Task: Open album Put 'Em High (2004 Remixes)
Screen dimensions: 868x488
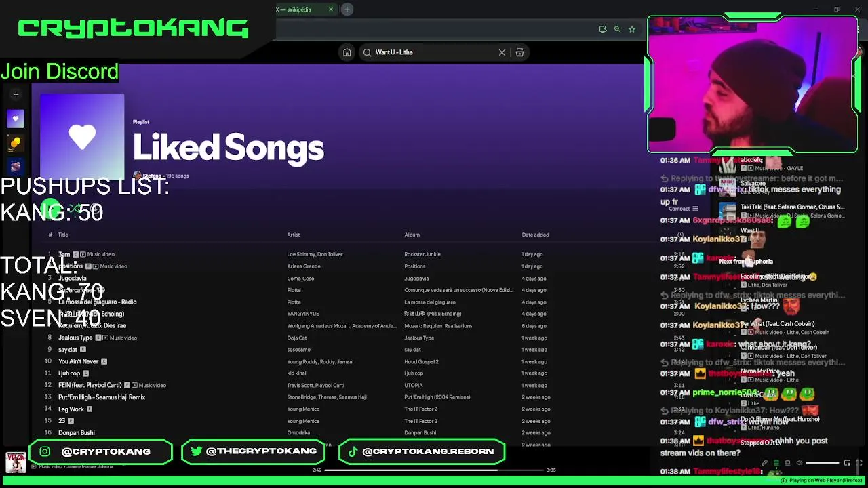Action: [436, 397]
